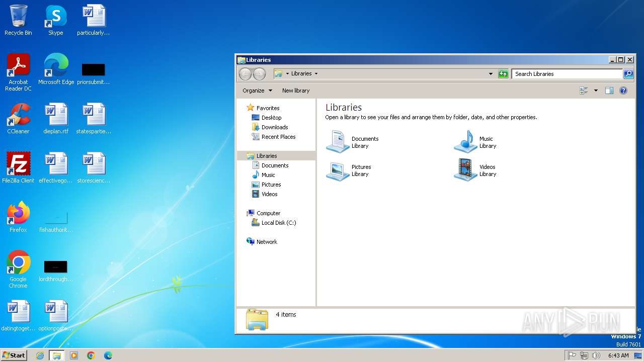Viewport: 644px width, 362px height.
Task: Select lordthrough… file on desktop
Action: (x=56, y=270)
